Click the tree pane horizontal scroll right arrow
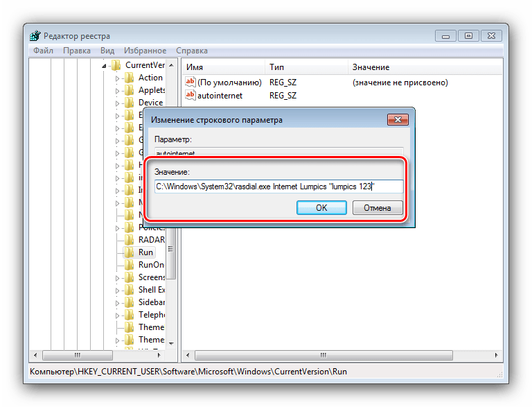Image resolution: width=532 pixels, height=407 pixels. (159, 355)
